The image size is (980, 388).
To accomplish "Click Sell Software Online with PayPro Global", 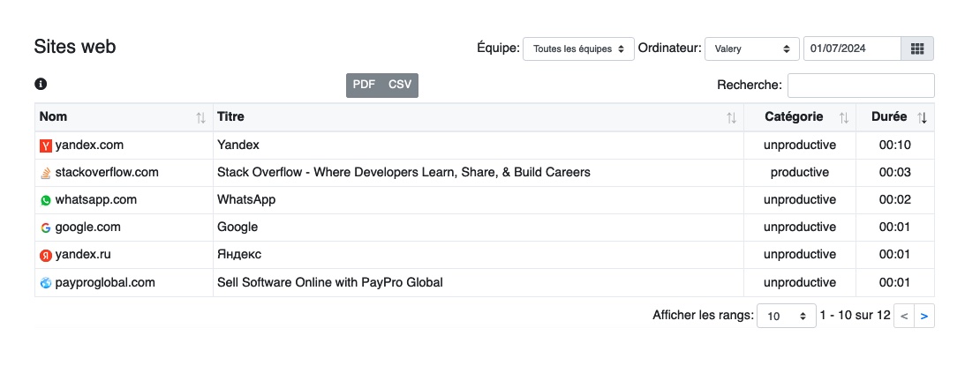I will point(330,282).
